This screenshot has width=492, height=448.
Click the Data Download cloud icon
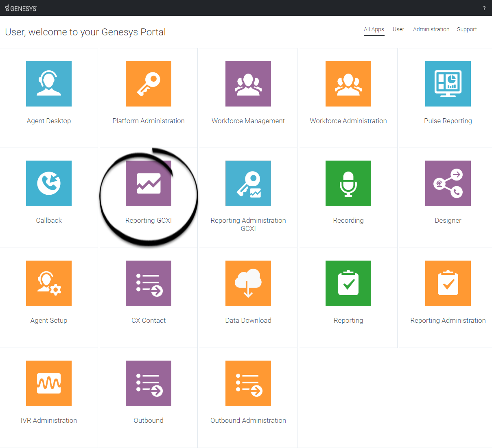(248, 283)
